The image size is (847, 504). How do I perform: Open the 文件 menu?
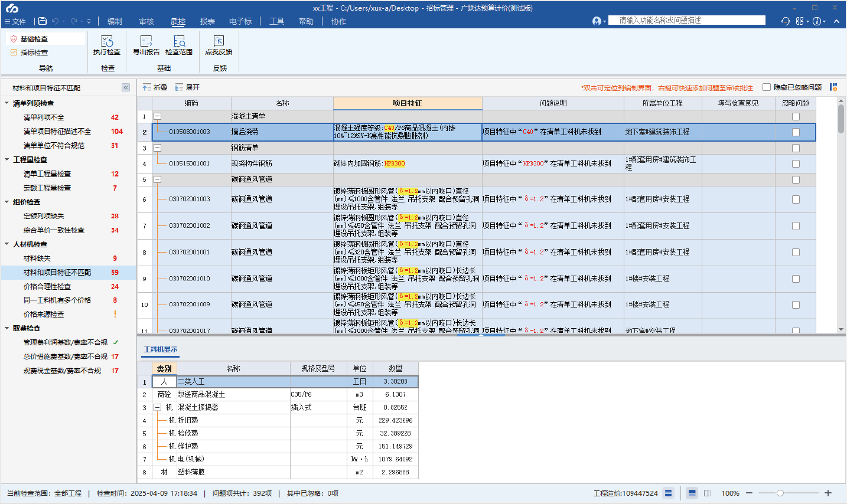pos(15,21)
